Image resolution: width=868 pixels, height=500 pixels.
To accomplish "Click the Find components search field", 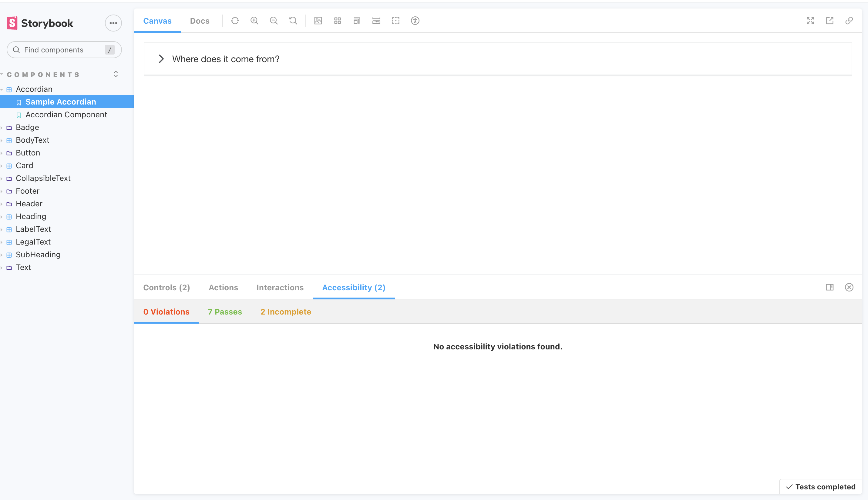I will click(x=64, y=50).
